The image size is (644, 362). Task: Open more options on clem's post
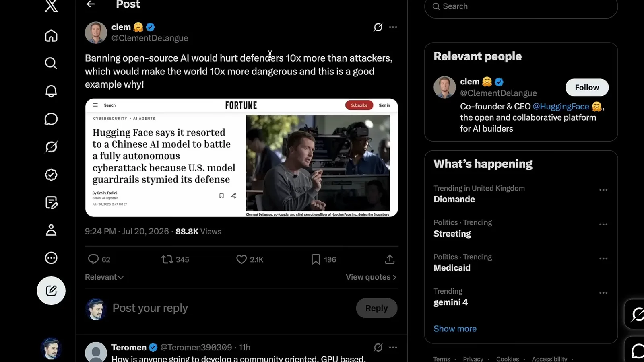pos(393,27)
